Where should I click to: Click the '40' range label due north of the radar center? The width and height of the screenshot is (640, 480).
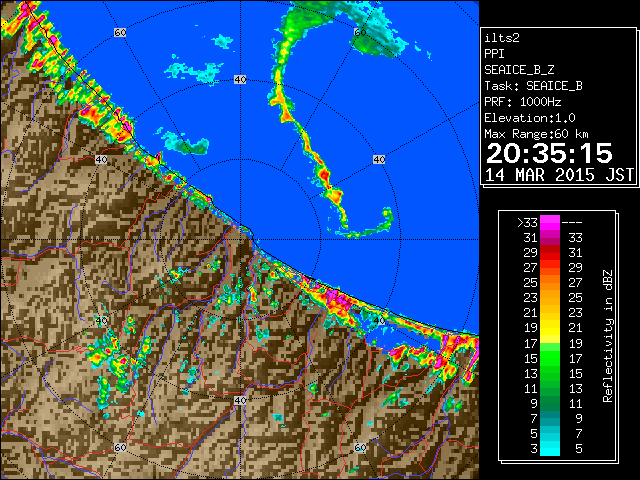pos(240,80)
